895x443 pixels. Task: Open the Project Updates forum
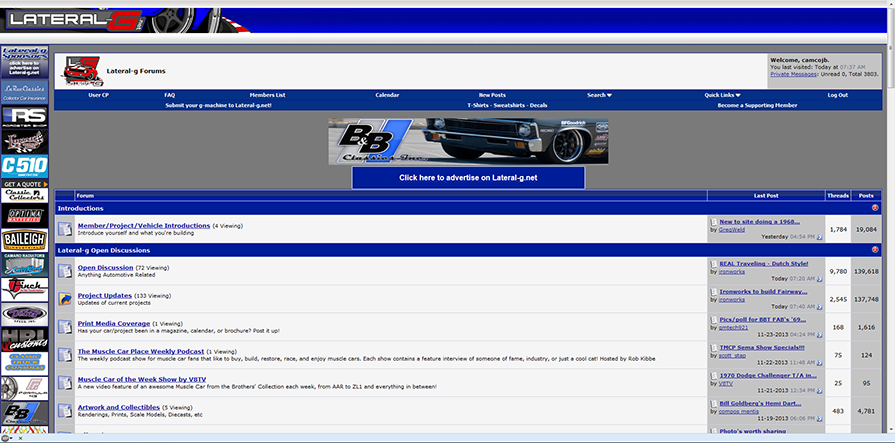tap(105, 295)
